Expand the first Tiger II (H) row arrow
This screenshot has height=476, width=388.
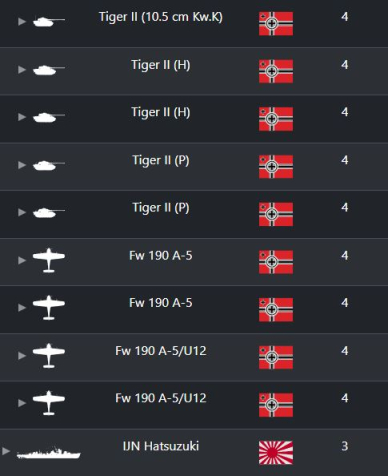(22, 70)
